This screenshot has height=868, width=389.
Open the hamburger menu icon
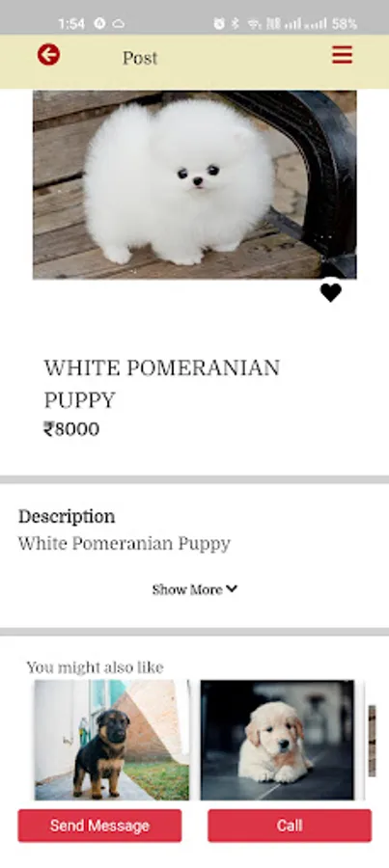point(342,55)
